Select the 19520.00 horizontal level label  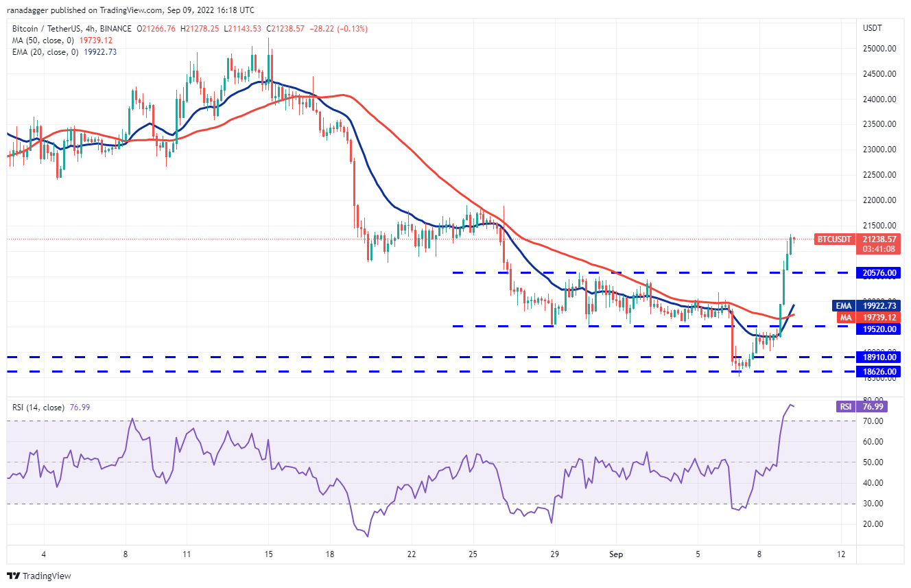coord(881,329)
